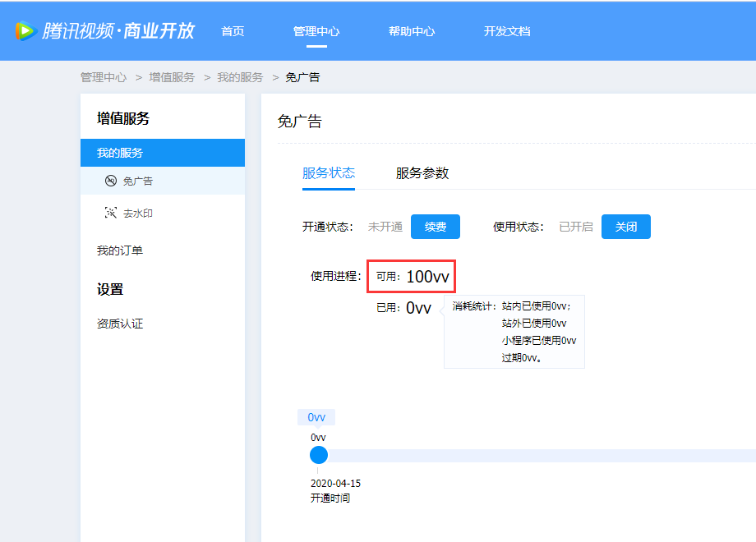
Task: Click the 关闭 button for usage status
Action: point(625,227)
